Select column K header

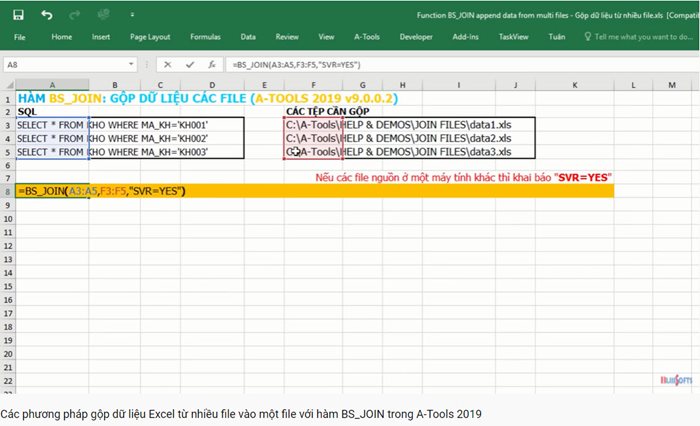(575, 85)
